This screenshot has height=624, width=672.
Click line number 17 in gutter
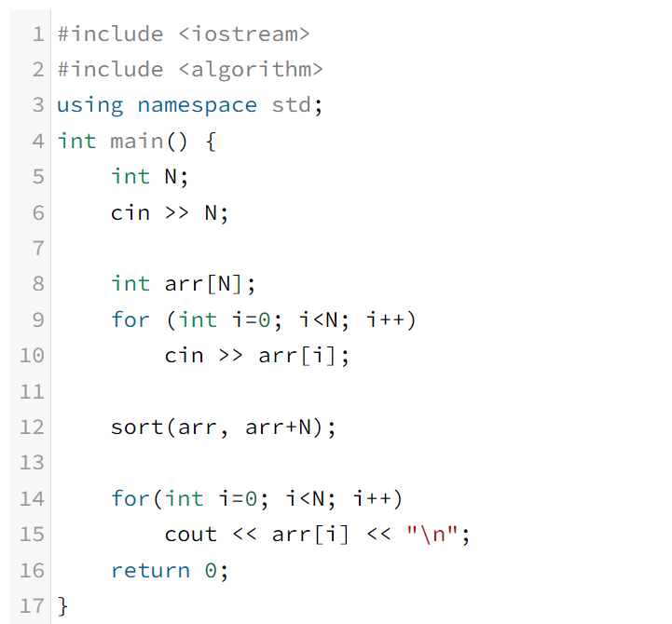[x=32, y=605]
